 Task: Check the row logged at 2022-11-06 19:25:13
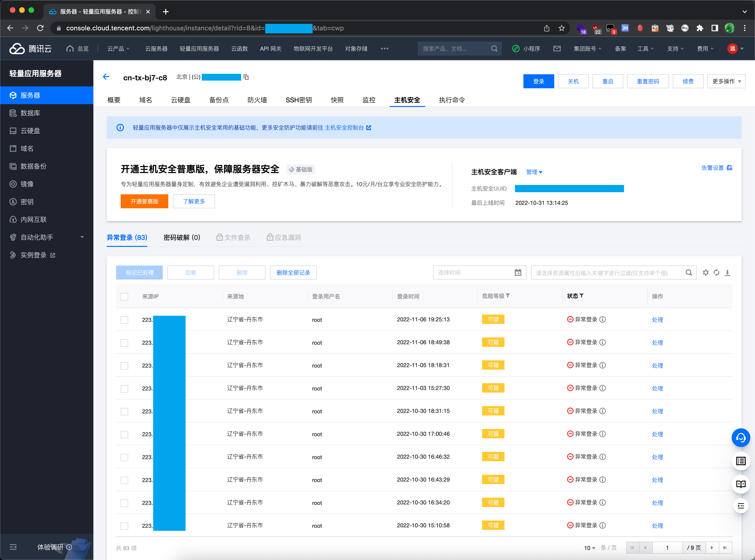pos(124,320)
